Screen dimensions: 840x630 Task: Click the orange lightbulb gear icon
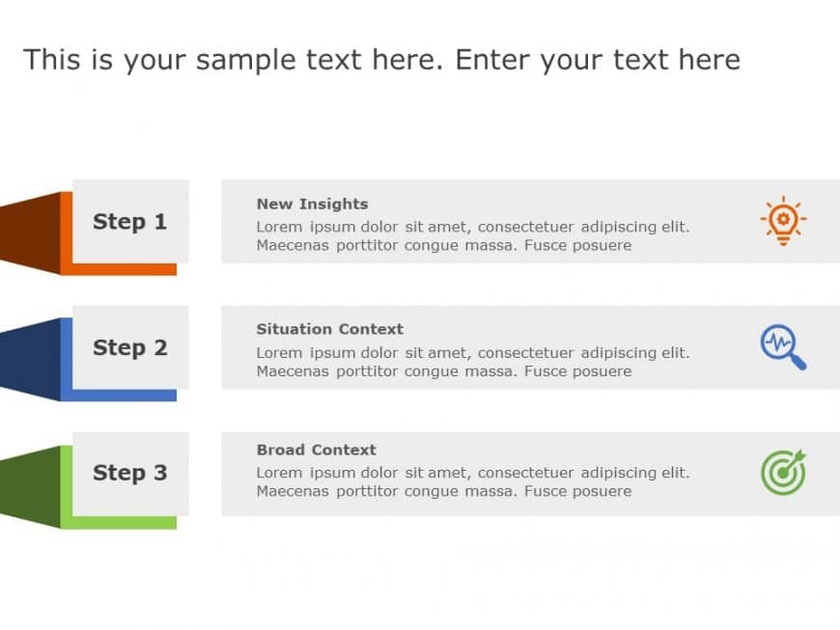tap(783, 221)
